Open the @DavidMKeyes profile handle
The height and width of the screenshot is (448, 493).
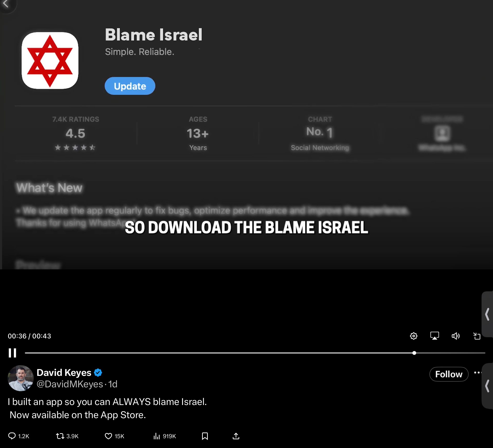[70, 384]
